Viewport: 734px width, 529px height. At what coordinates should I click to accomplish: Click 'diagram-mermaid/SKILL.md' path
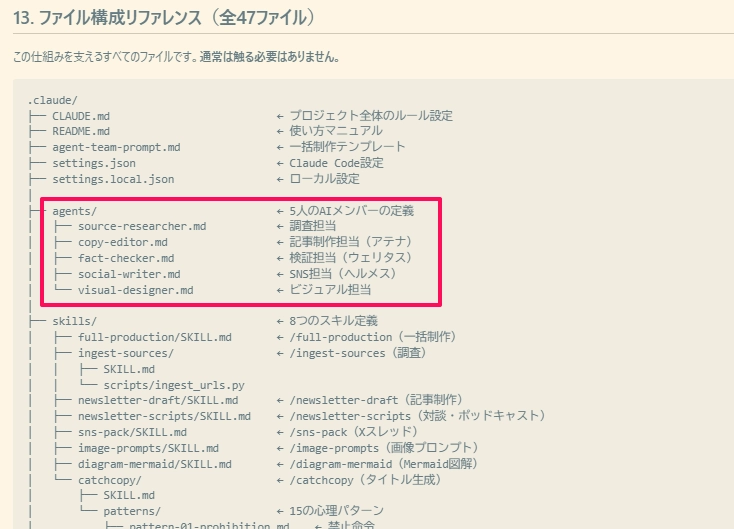point(154,464)
